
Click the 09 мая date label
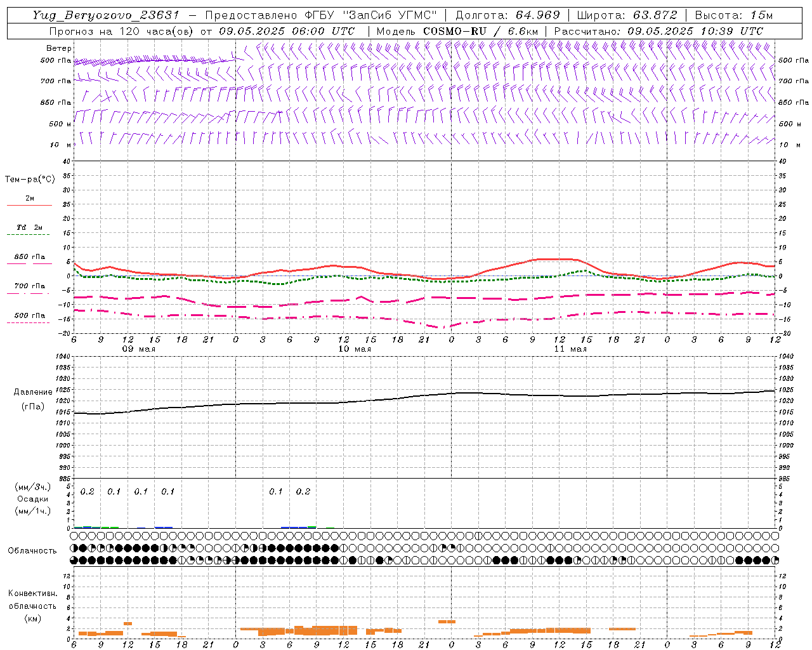[x=139, y=349]
